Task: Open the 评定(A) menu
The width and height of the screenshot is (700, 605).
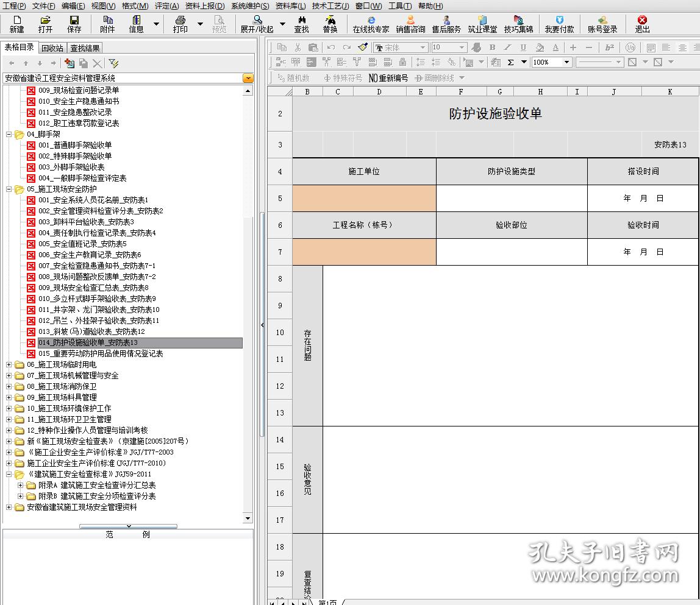Action: [166, 5]
